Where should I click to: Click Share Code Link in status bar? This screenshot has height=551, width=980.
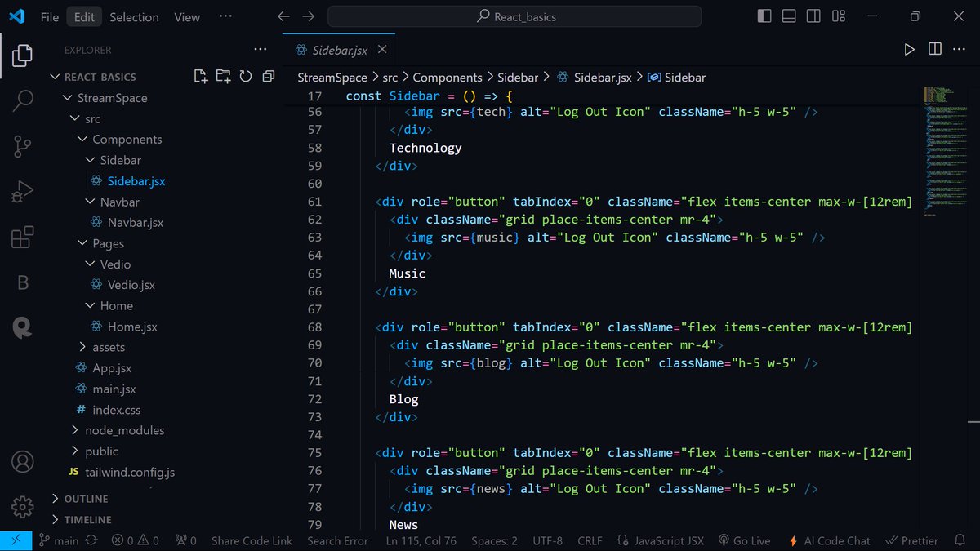click(252, 540)
